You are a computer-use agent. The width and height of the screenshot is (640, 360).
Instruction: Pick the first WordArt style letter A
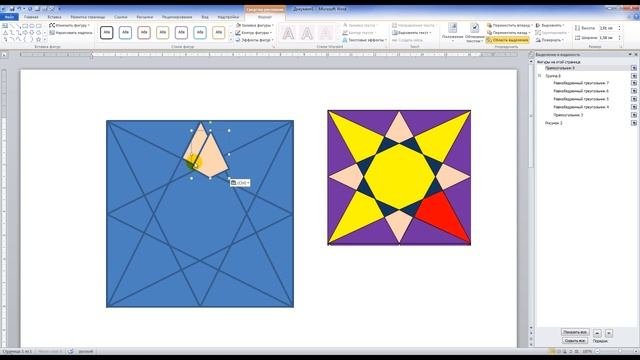pos(288,33)
